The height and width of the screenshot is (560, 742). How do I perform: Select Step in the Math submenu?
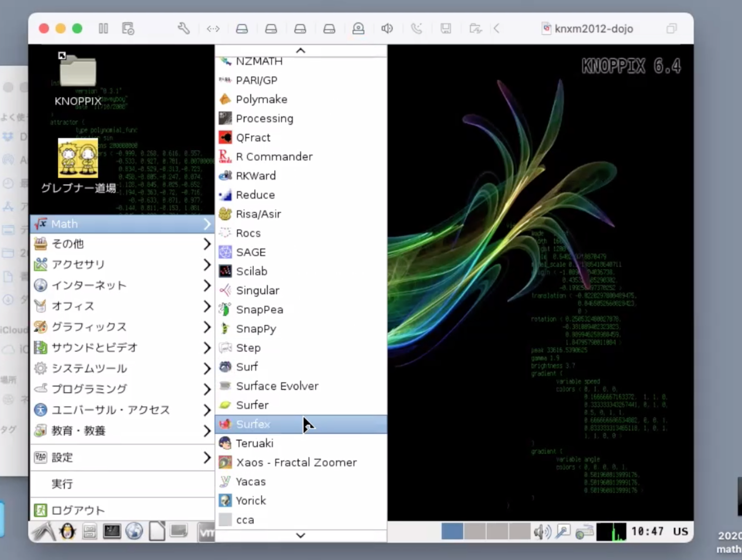(300, 348)
